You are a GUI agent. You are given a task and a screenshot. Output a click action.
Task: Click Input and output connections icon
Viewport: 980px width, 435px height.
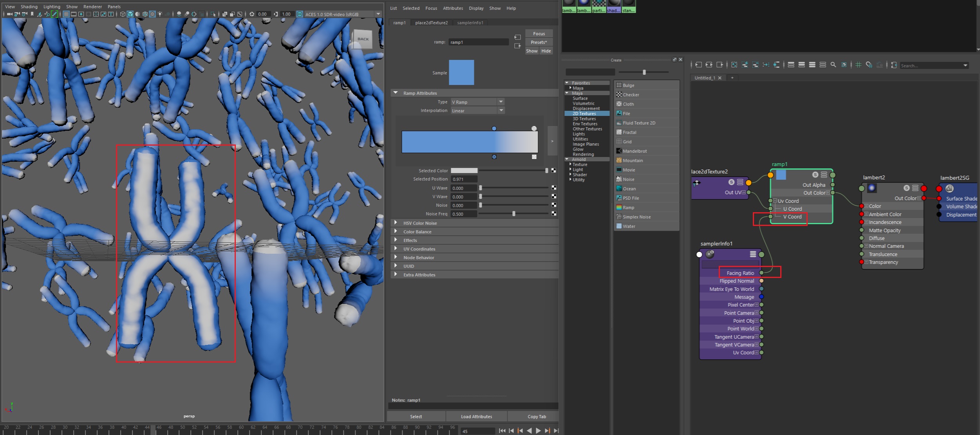pos(709,65)
